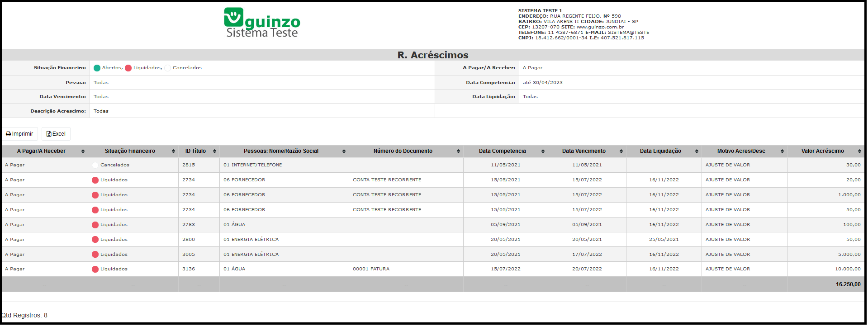Viewport: 868px width, 326px height.
Task: Sort by Valor Acréscimo column arrows
Action: coord(859,151)
